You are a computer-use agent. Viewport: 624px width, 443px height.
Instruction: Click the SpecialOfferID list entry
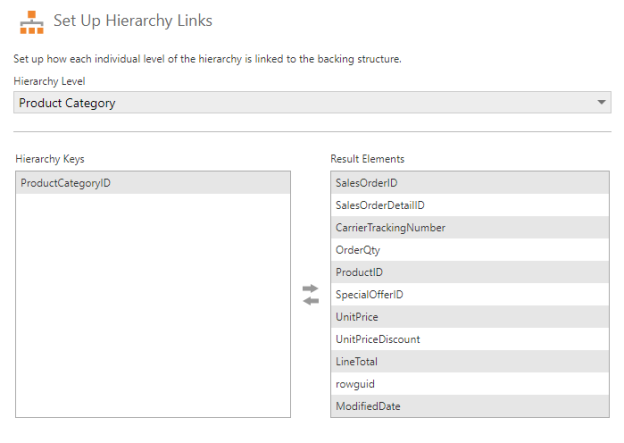[x=469, y=295]
